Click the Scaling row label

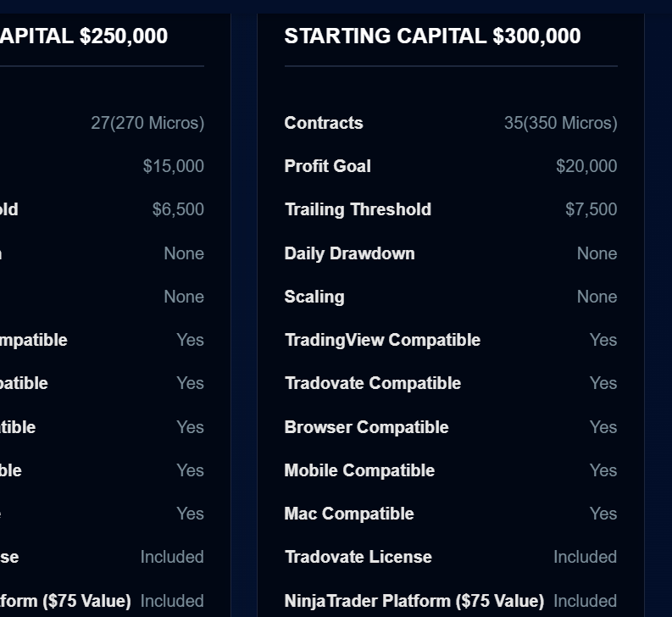tap(314, 297)
